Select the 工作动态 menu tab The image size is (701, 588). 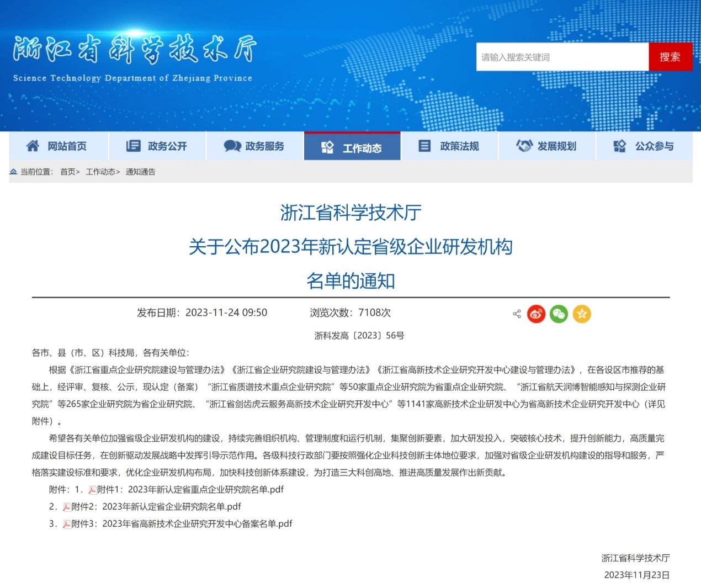point(352,147)
